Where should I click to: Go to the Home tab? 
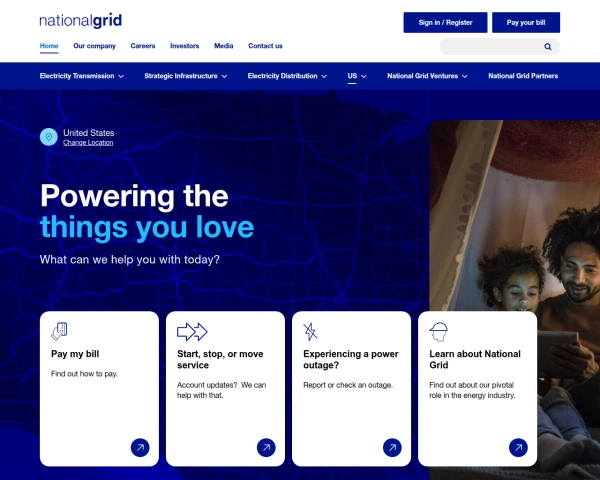coord(49,46)
